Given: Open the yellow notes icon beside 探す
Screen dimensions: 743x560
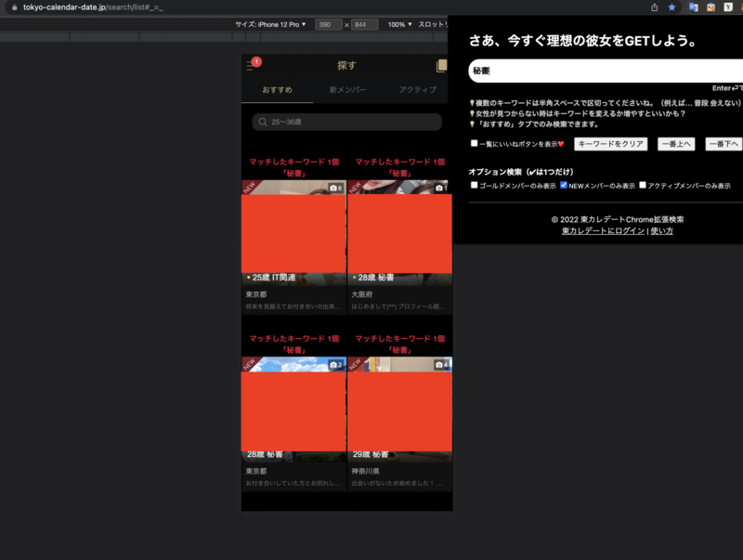Looking at the screenshot, I should (441, 66).
